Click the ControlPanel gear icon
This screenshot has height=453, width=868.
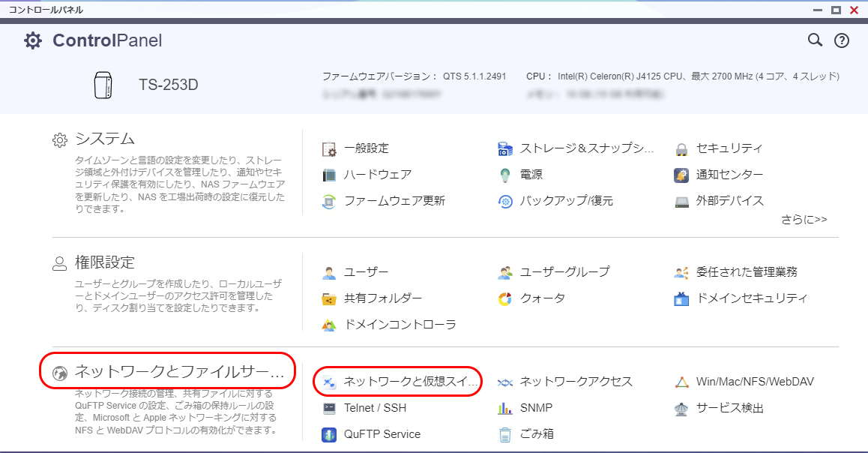click(x=33, y=40)
